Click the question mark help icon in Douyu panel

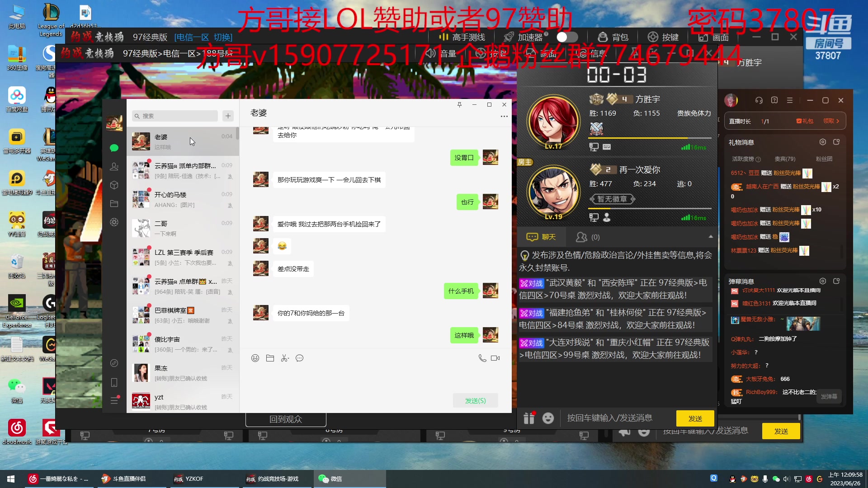pos(774,100)
